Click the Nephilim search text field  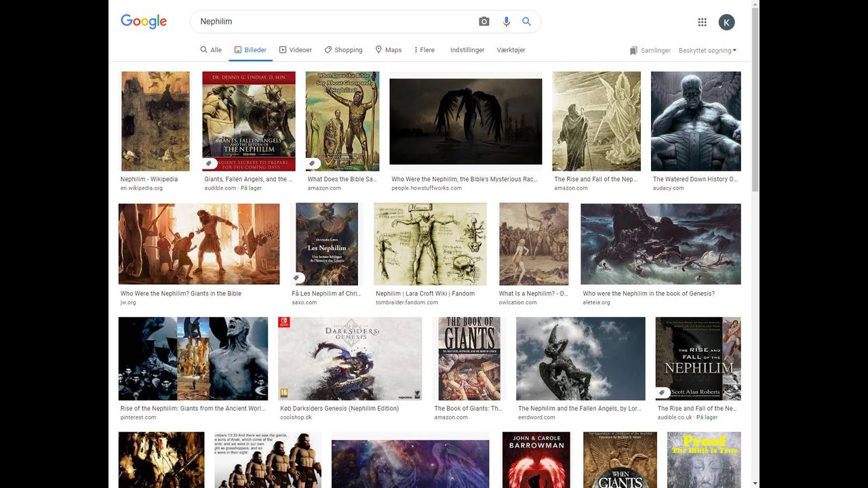coord(332,22)
